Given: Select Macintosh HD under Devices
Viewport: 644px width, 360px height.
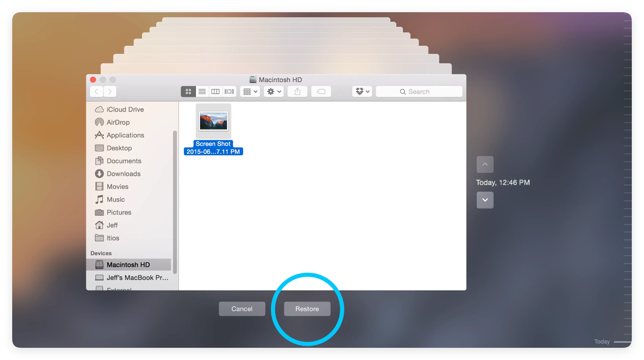Looking at the screenshot, I should coord(129,265).
